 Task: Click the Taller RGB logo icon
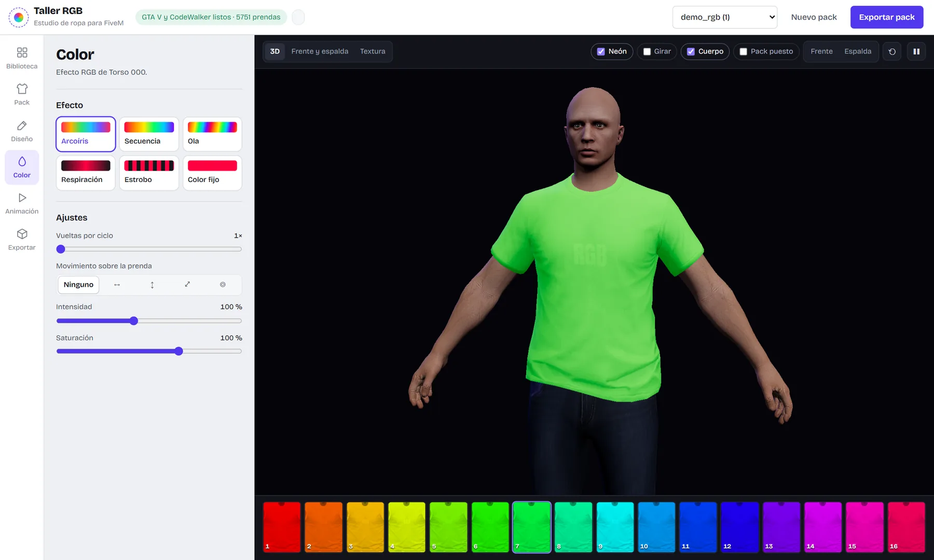19,17
